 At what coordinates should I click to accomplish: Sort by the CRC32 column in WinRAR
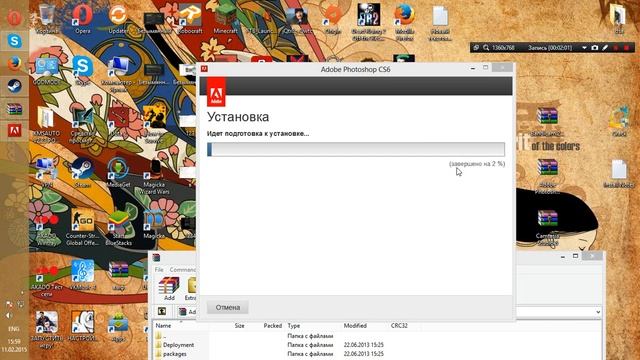(x=399, y=326)
